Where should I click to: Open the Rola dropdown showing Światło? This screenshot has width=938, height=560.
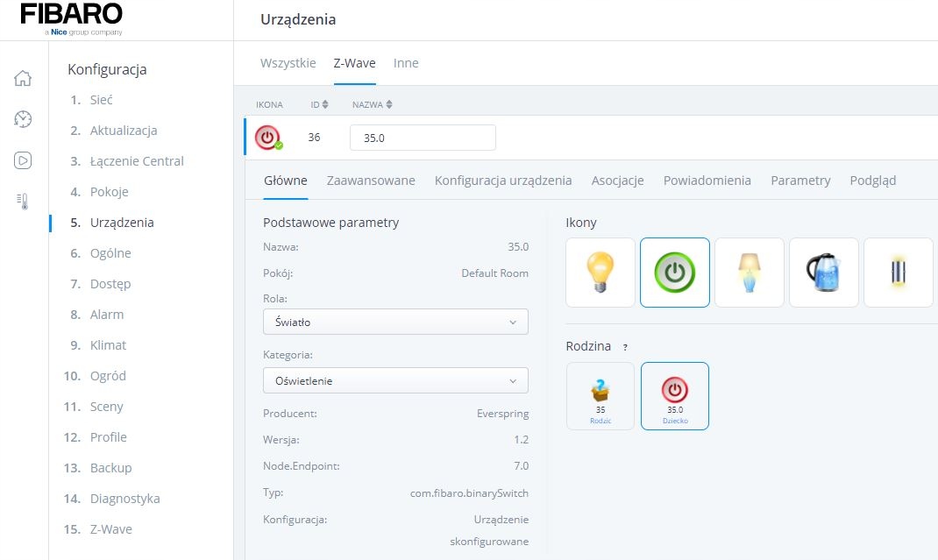(395, 322)
